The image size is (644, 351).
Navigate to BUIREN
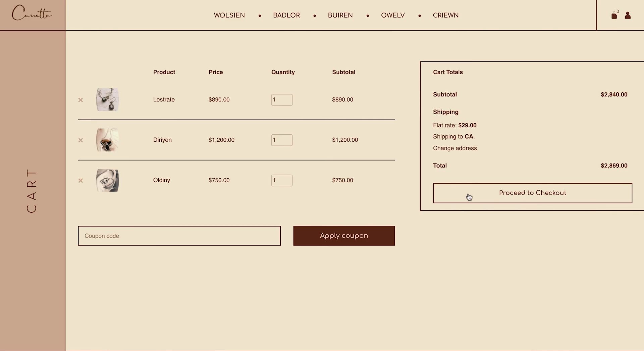click(x=340, y=15)
